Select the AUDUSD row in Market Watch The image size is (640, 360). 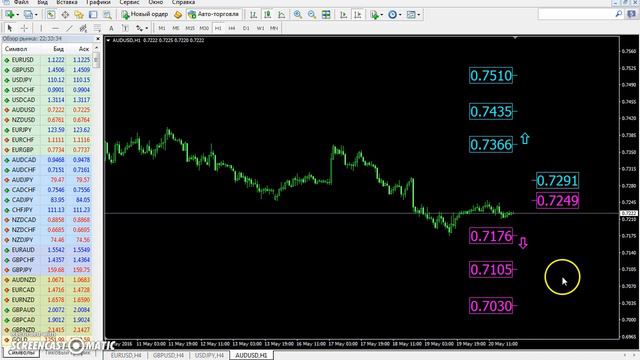click(x=47, y=110)
